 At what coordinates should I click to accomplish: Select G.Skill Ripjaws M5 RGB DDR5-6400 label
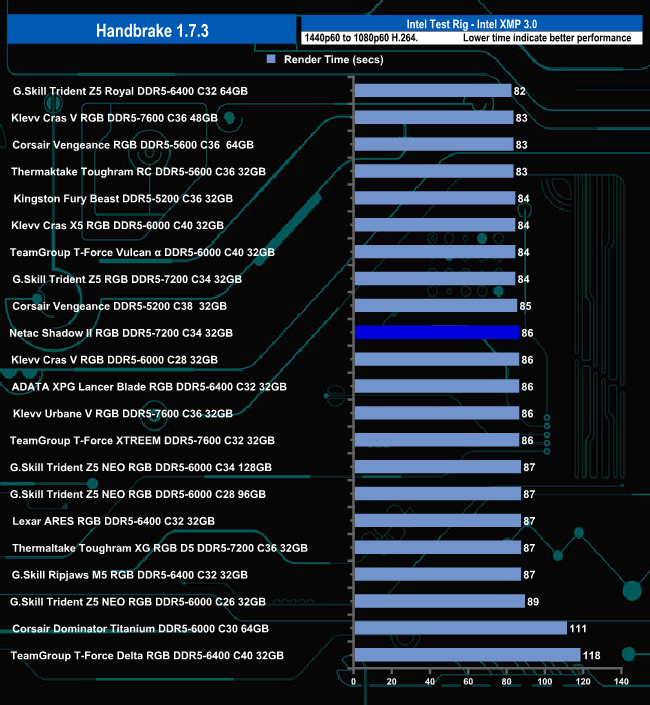(x=130, y=575)
